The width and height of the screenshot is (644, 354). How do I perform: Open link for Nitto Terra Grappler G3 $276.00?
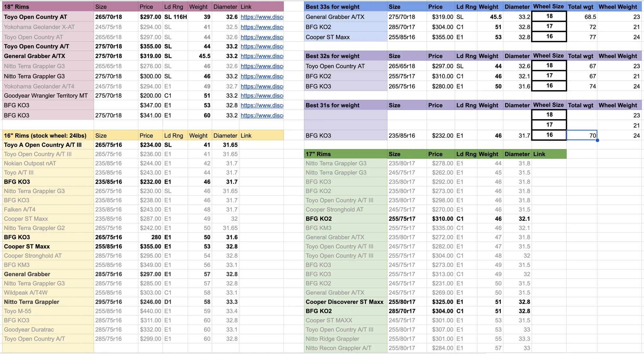pyautogui.click(x=262, y=66)
